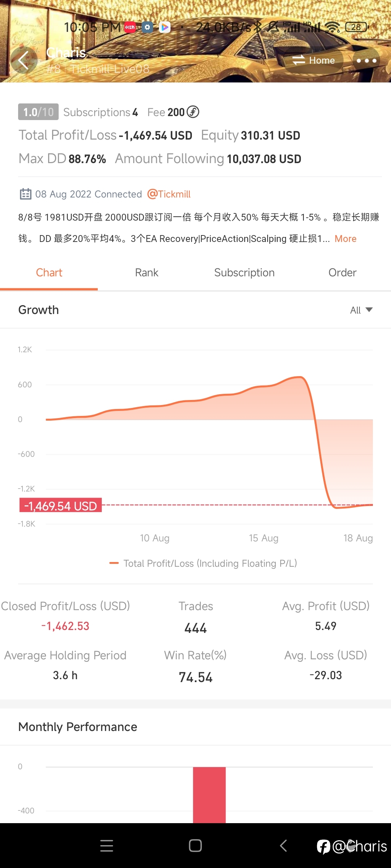Screen dimensions: 391x868
Task: Open the three-dots more menu
Action: click(366, 60)
